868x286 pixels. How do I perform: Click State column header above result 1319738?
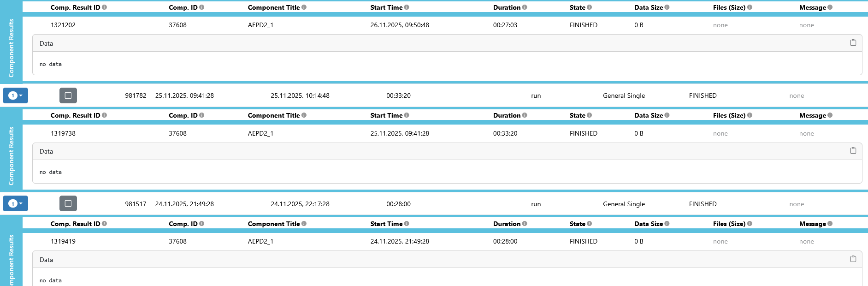coord(577,115)
